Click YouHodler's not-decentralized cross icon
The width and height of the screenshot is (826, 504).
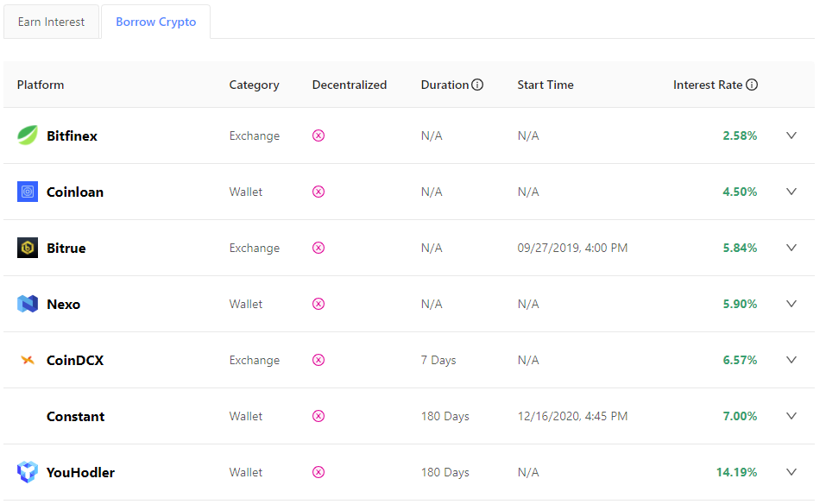coord(318,472)
